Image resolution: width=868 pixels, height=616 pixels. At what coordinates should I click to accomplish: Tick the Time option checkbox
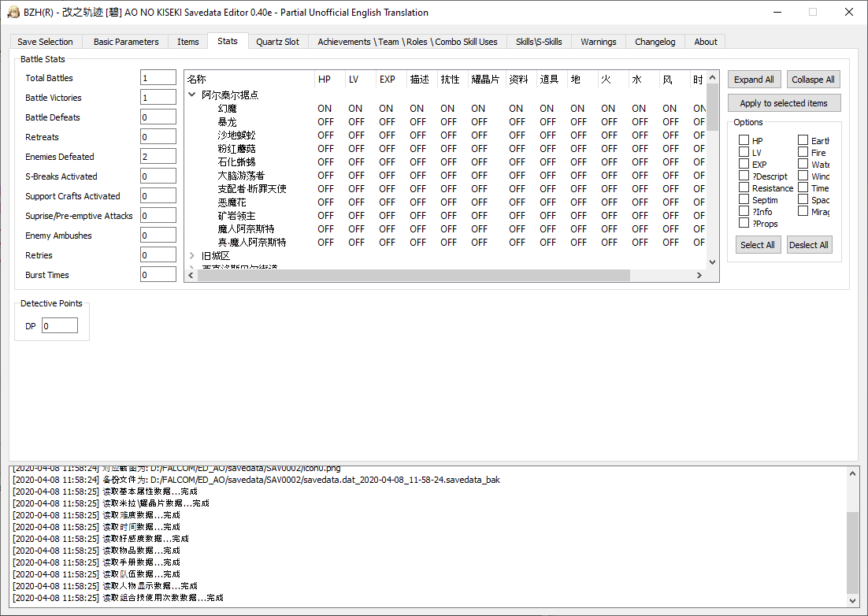point(803,187)
